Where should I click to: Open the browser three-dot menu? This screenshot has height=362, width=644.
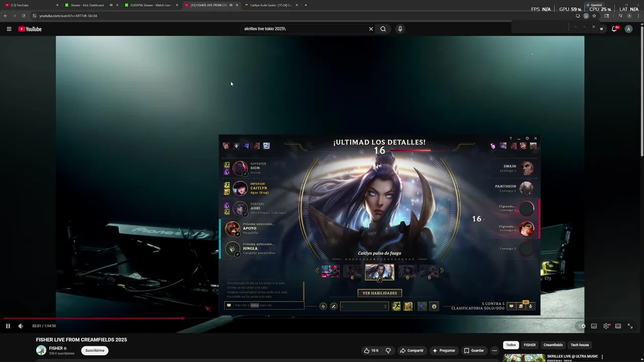pos(637,16)
